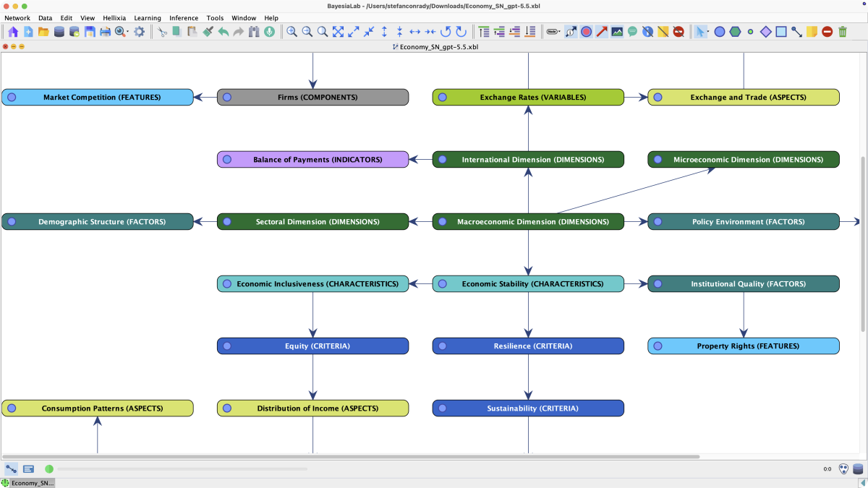
Task: Open a file via folder icon
Action: pos(43,32)
